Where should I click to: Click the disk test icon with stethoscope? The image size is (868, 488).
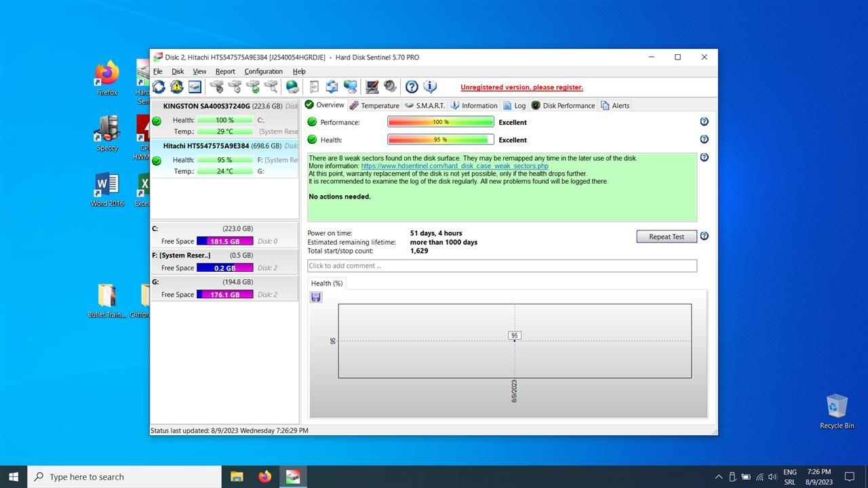[x=216, y=87]
